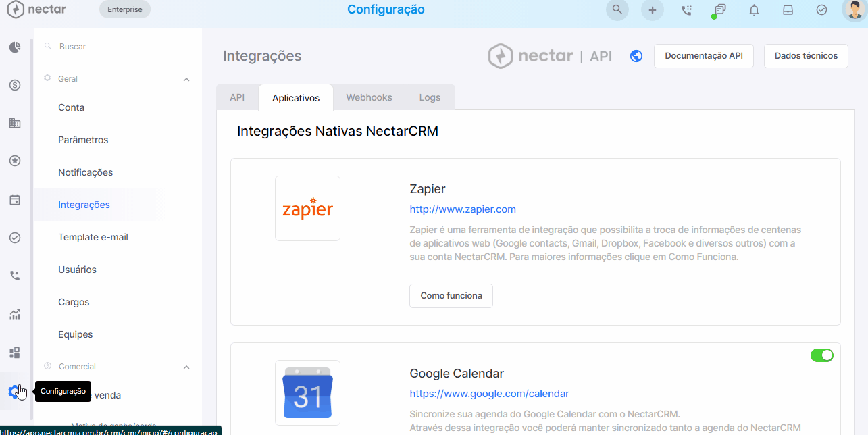Open the dollar sign icon in the left rail
The image size is (868, 435).
pos(15,85)
